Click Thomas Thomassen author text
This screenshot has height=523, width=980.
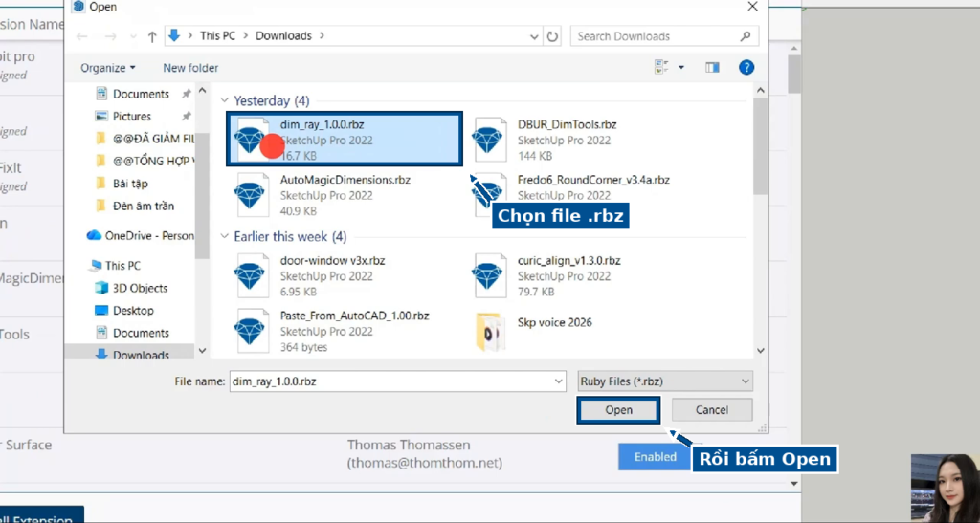409,445
